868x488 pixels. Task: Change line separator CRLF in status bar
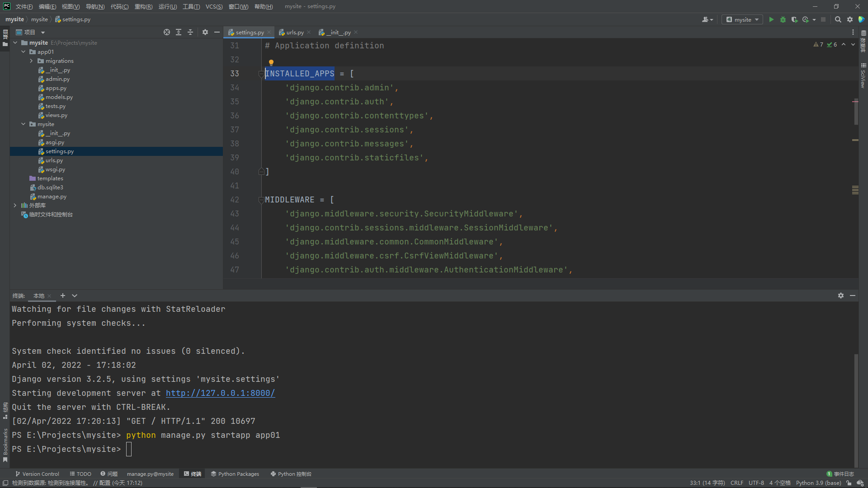736,483
